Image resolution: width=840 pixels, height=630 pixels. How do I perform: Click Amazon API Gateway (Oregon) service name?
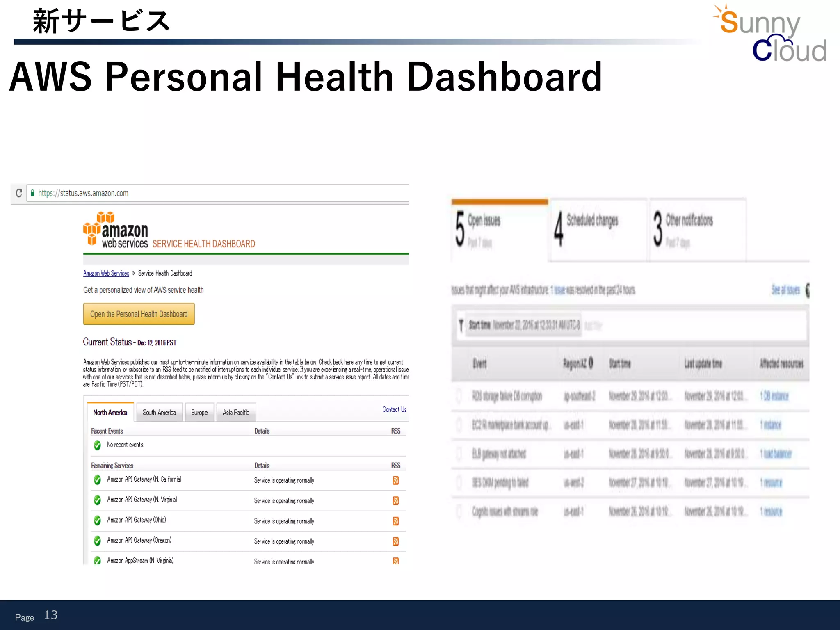click(139, 541)
